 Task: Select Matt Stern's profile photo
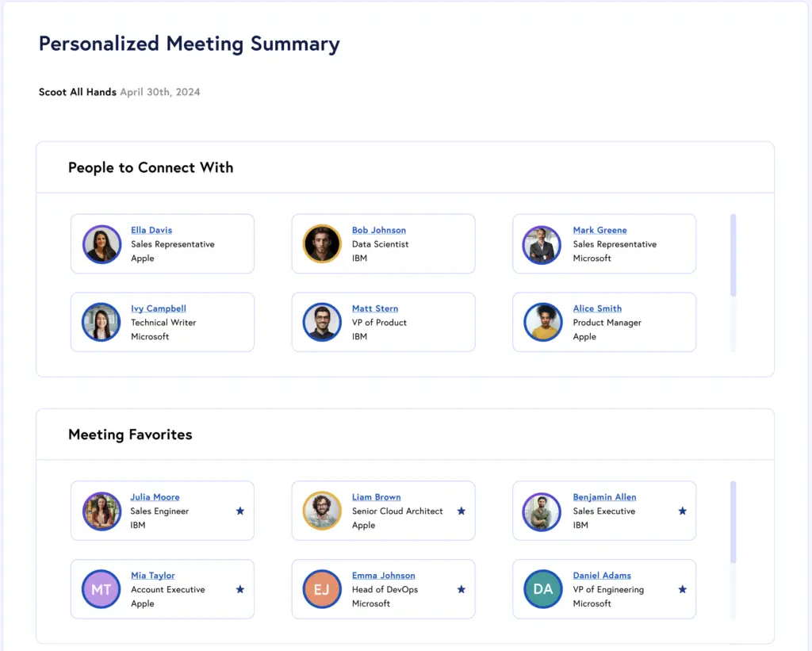click(x=322, y=322)
